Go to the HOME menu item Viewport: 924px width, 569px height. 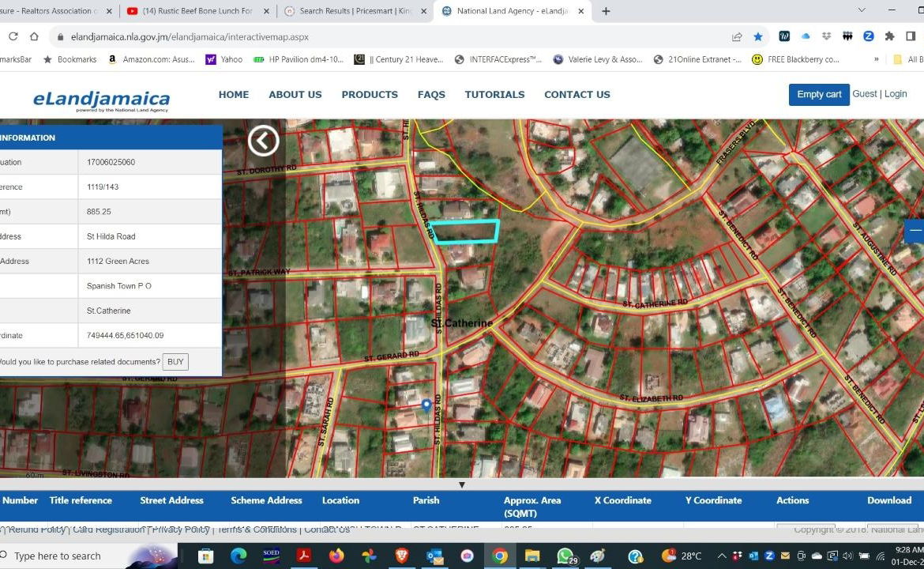point(233,94)
